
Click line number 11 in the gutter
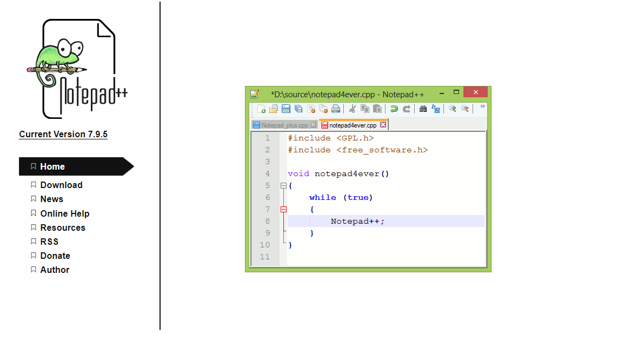[x=265, y=257]
